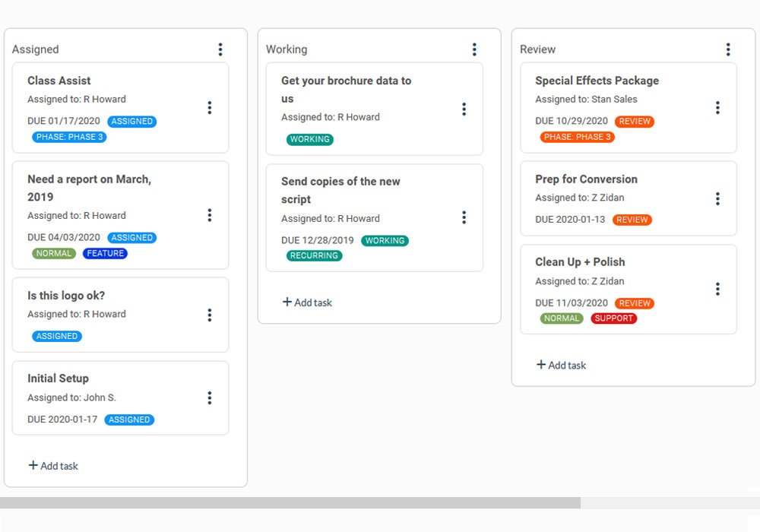This screenshot has height=532, width=760.
Task: Click the PHASE: PHASE 3 badge on Class Assist
Action: pos(69,137)
